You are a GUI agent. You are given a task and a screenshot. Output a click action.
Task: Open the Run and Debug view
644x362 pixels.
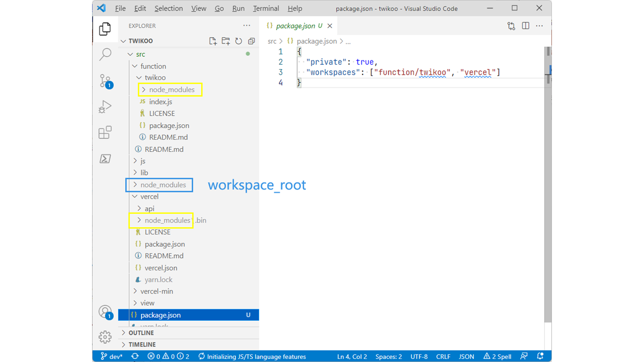[105, 107]
